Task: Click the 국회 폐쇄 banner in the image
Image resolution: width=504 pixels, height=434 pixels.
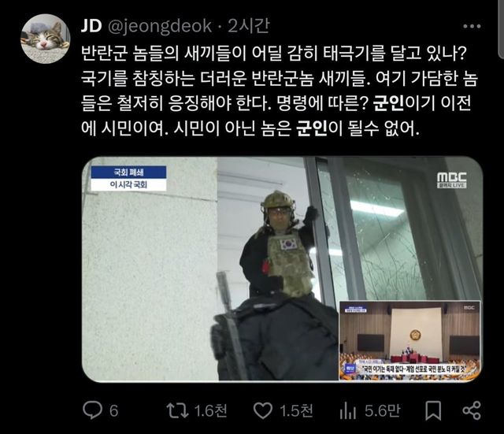Action: 128,172
